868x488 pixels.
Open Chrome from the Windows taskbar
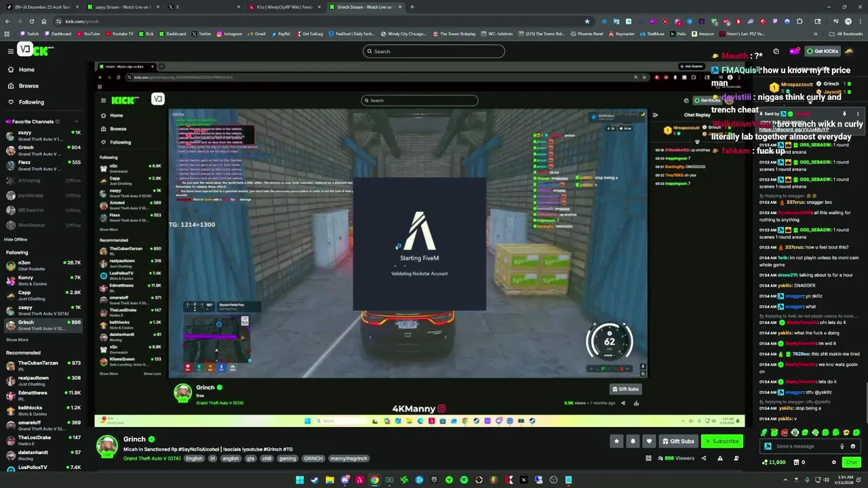[374, 480]
